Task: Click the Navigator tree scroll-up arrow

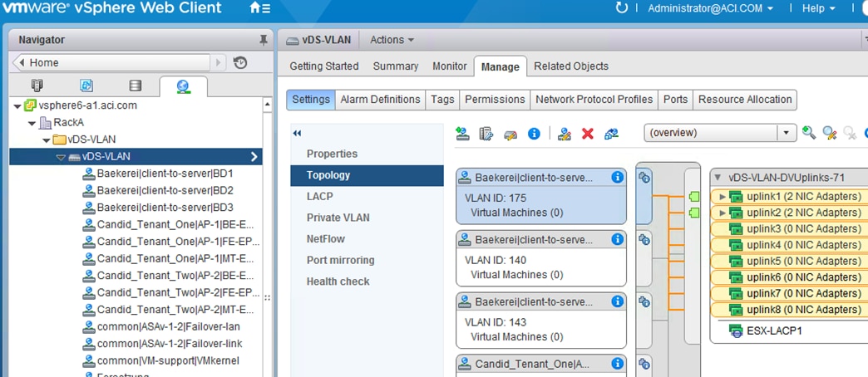Action: (268, 105)
